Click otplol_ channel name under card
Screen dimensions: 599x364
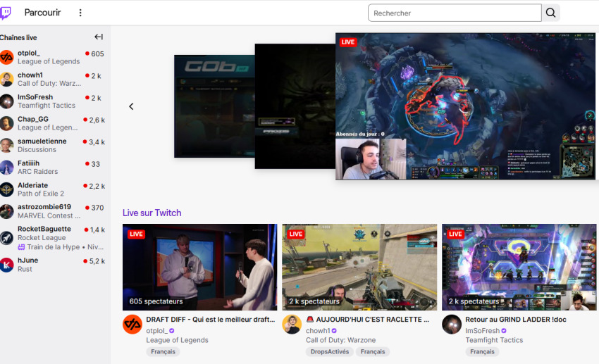click(156, 331)
